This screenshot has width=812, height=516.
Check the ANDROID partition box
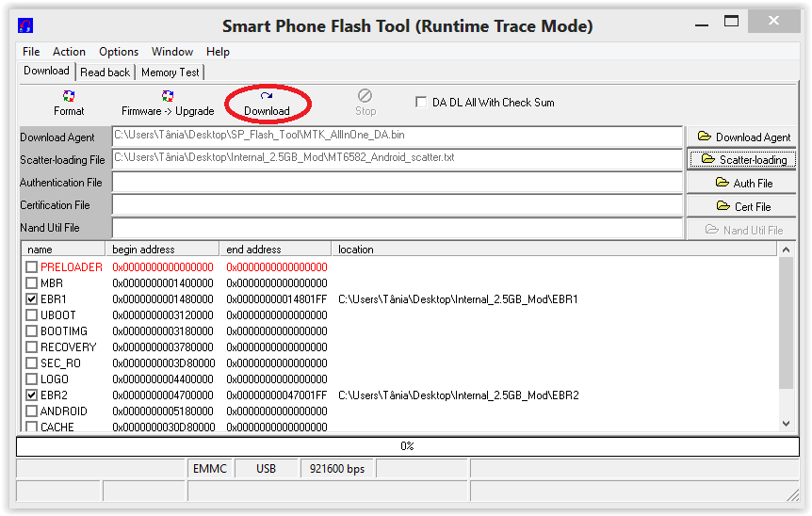coord(32,411)
